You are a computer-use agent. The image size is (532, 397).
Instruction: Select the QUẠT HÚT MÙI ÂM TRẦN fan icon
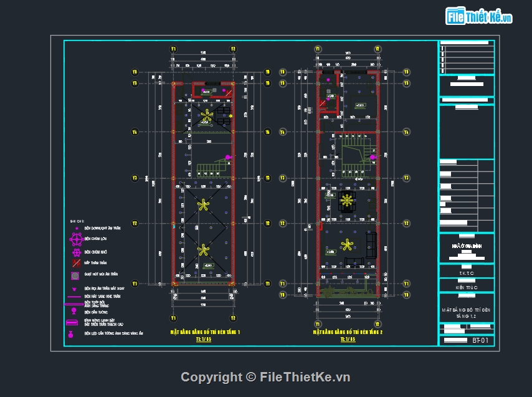click(x=75, y=274)
